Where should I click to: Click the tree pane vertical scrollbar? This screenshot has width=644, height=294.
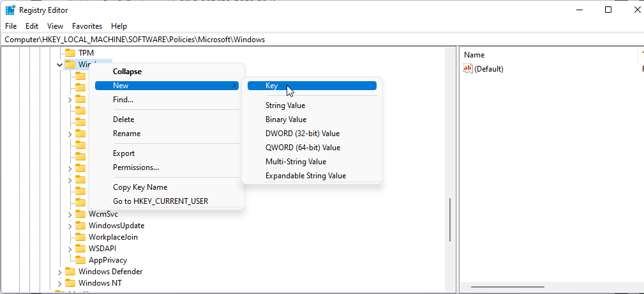pyautogui.click(x=450, y=224)
